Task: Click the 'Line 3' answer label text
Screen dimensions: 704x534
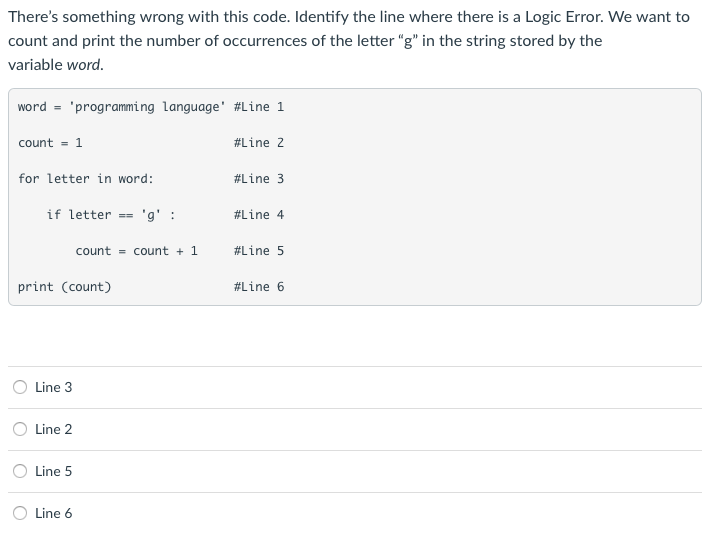Action: point(53,387)
